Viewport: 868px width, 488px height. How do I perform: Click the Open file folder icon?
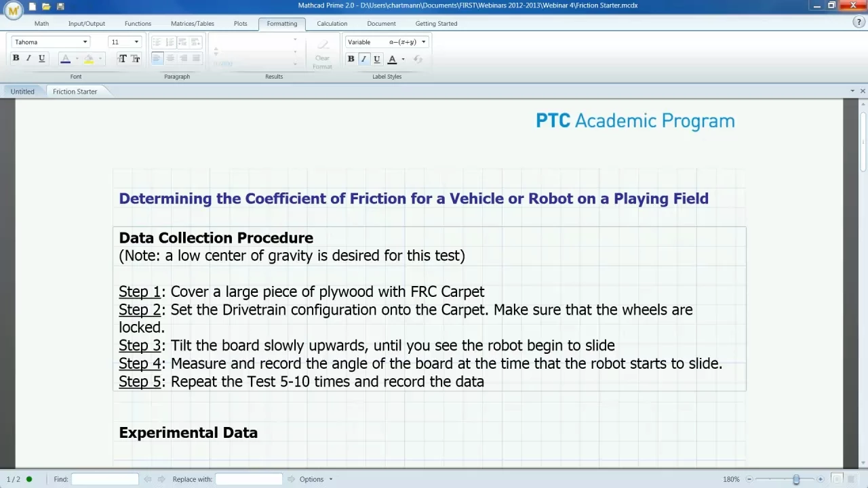click(46, 6)
